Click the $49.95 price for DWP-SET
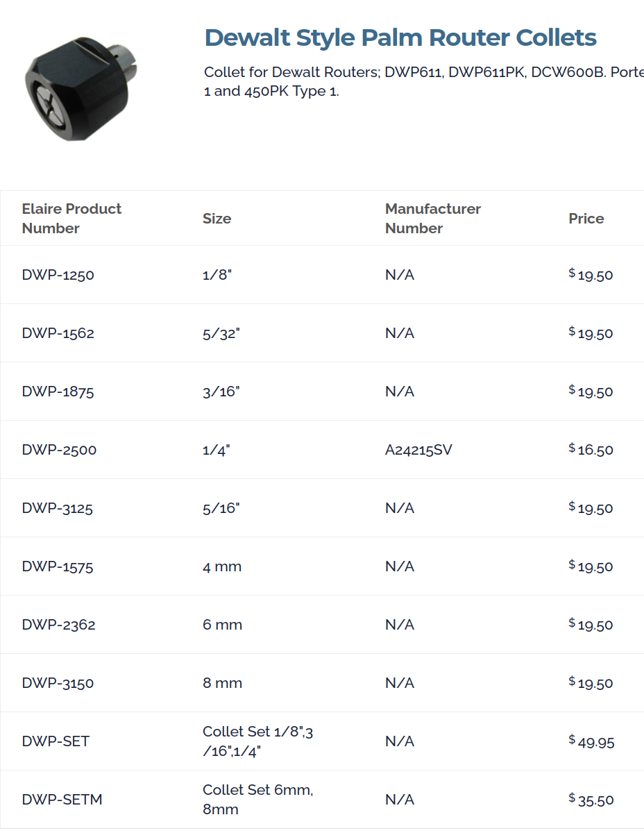Screen dimensions: 644x833 (x=591, y=741)
